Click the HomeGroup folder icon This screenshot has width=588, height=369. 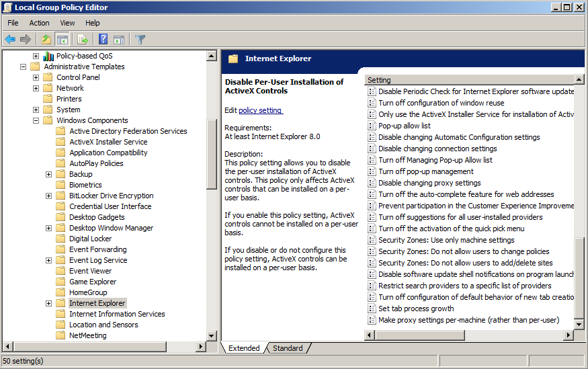click(x=60, y=292)
